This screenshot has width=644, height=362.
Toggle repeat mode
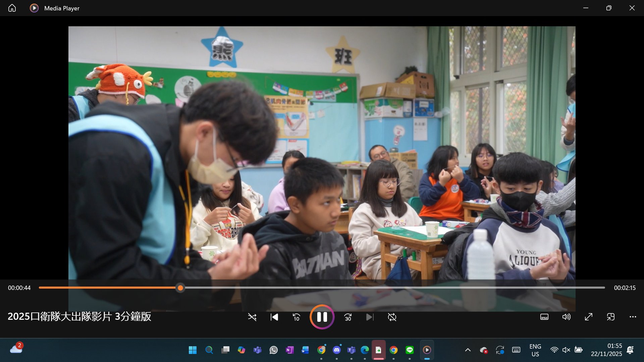(392, 317)
